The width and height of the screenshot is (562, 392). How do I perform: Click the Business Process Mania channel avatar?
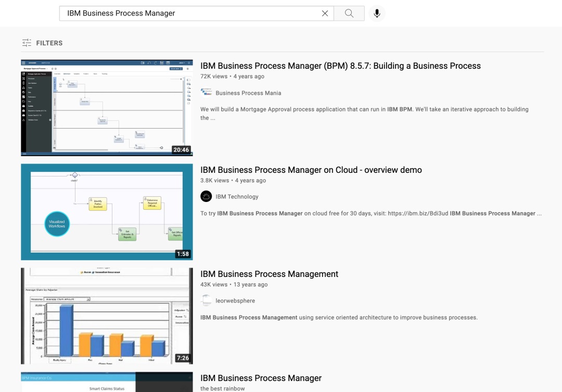(206, 93)
